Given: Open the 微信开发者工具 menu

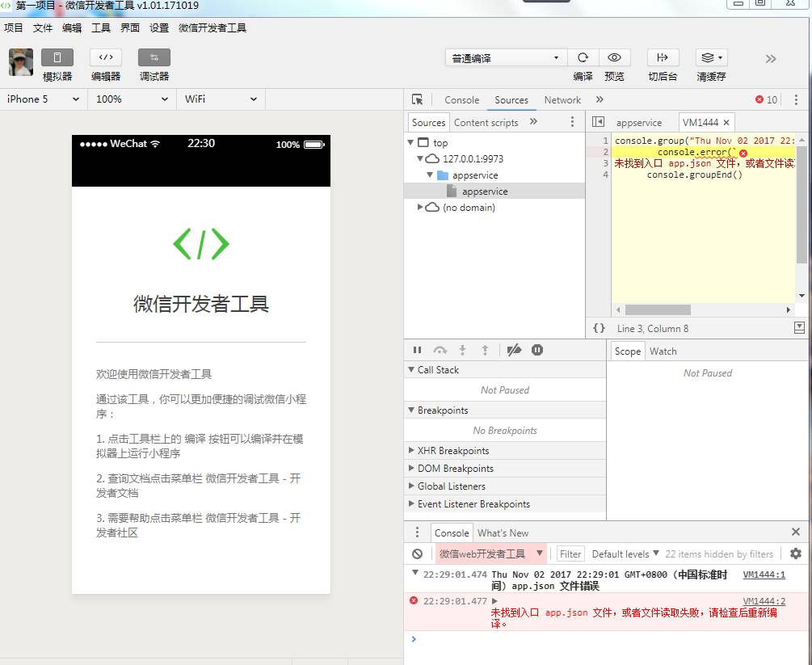Looking at the screenshot, I should tap(212, 28).
